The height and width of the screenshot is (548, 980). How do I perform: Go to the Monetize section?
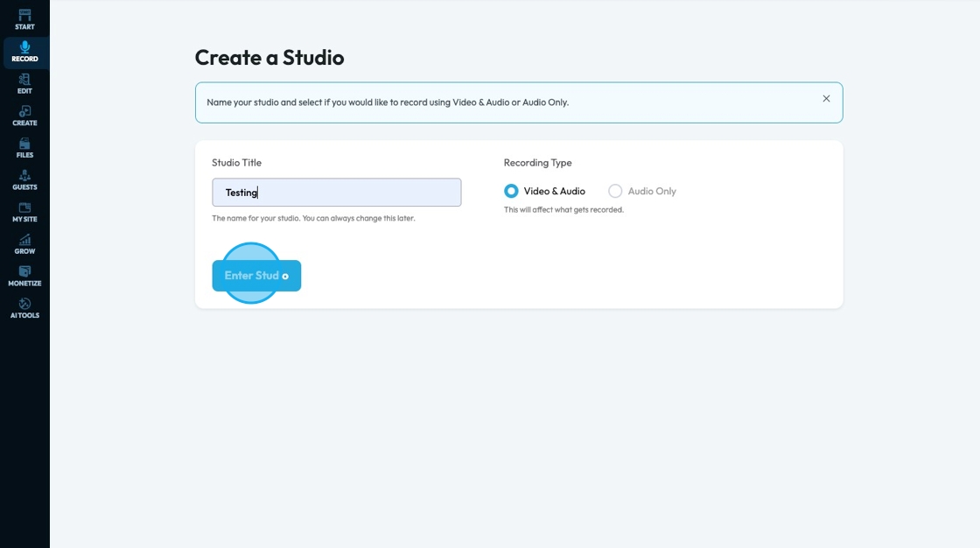click(24, 277)
